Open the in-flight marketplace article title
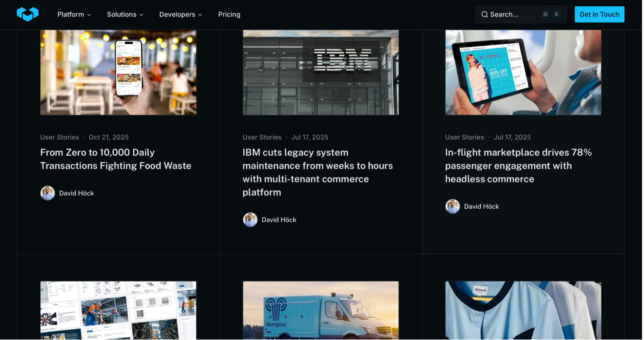Screen dimensions: 644x340 coord(519,166)
